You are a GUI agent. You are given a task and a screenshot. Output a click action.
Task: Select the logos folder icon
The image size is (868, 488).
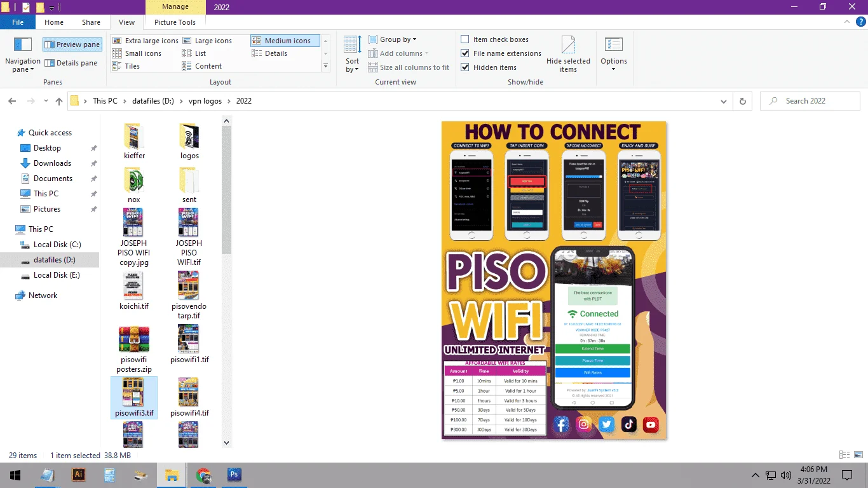pyautogui.click(x=189, y=137)
